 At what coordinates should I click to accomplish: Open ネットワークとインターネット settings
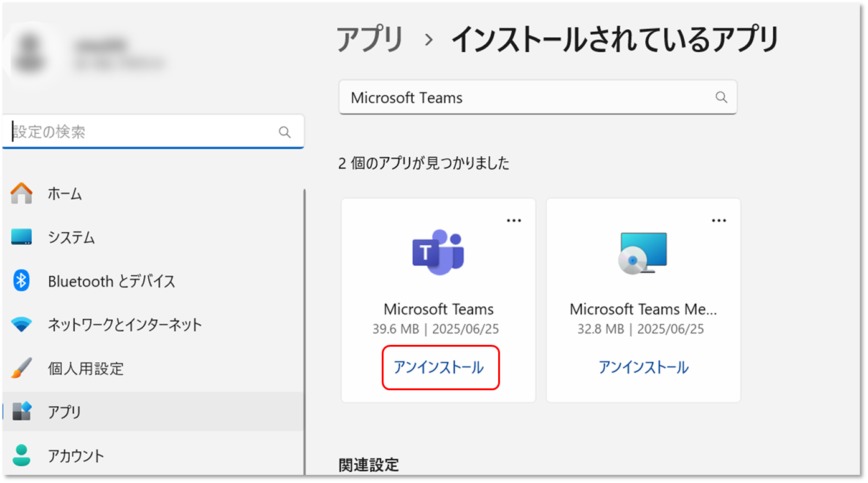(x=153, y=324)
